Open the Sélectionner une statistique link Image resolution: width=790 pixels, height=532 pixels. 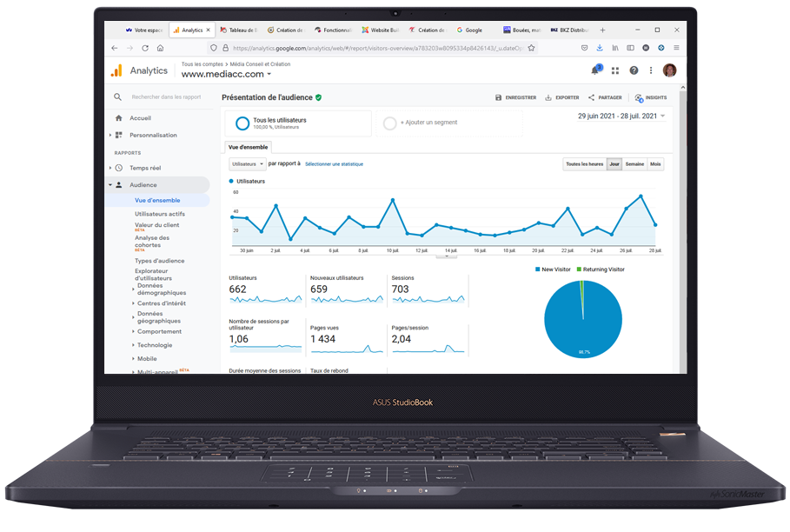[336, 164]
